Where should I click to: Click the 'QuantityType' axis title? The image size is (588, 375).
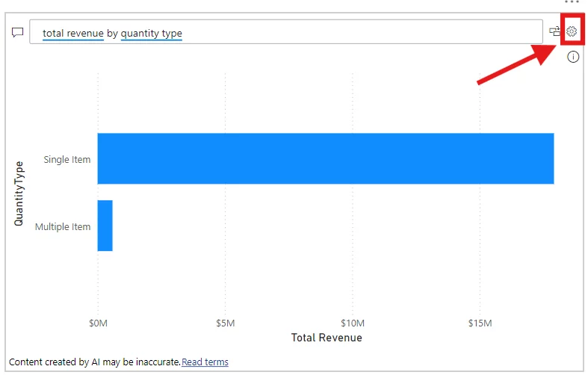[19, 193]
